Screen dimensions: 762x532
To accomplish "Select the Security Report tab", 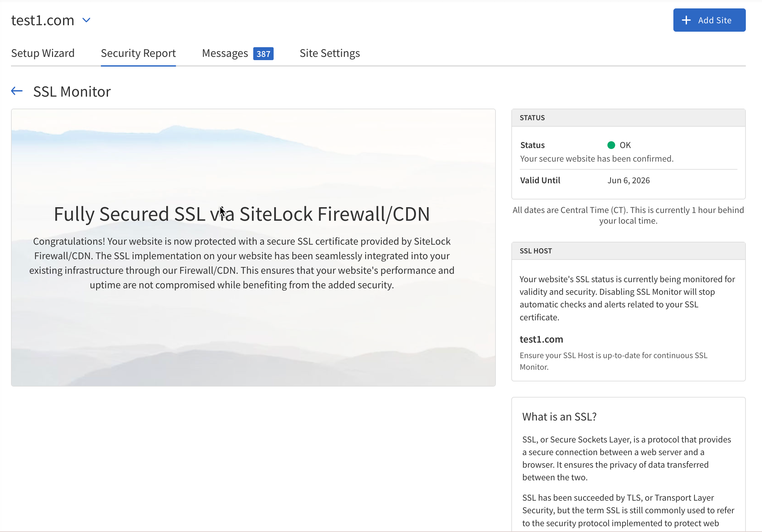I will click(x=138, y=53).
